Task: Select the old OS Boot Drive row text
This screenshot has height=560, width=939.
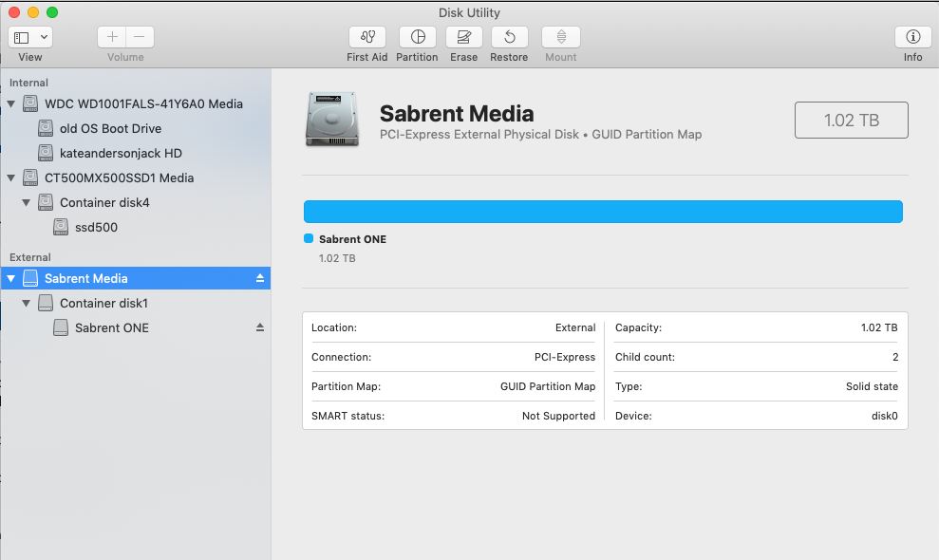Action: tap(111, 128)
